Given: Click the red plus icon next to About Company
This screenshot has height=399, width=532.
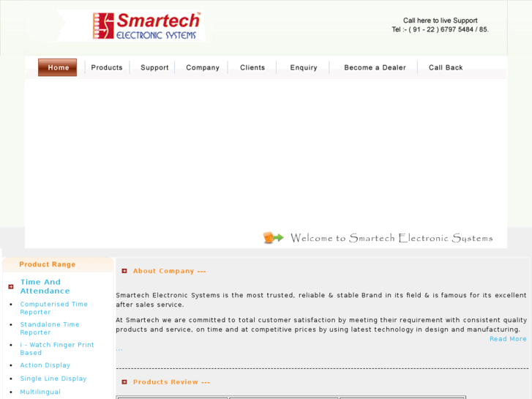Looking at the screenshot, I should click(124, 271).
